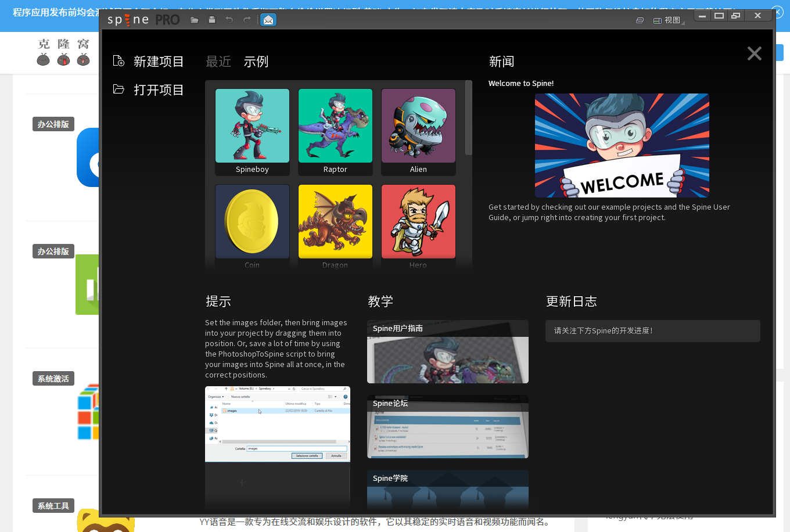Maximize the Spine window
790x532 pixels.
[x=719, y=16]
